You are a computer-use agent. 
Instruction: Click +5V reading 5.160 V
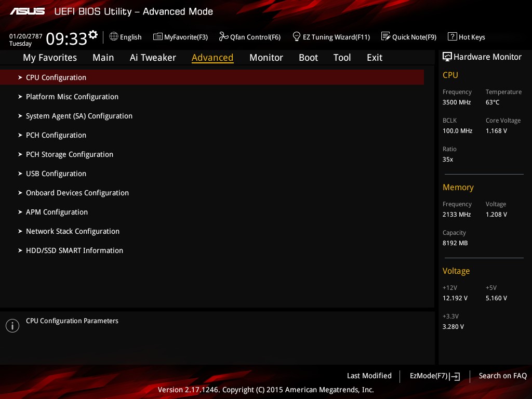(x=496, y=298)
